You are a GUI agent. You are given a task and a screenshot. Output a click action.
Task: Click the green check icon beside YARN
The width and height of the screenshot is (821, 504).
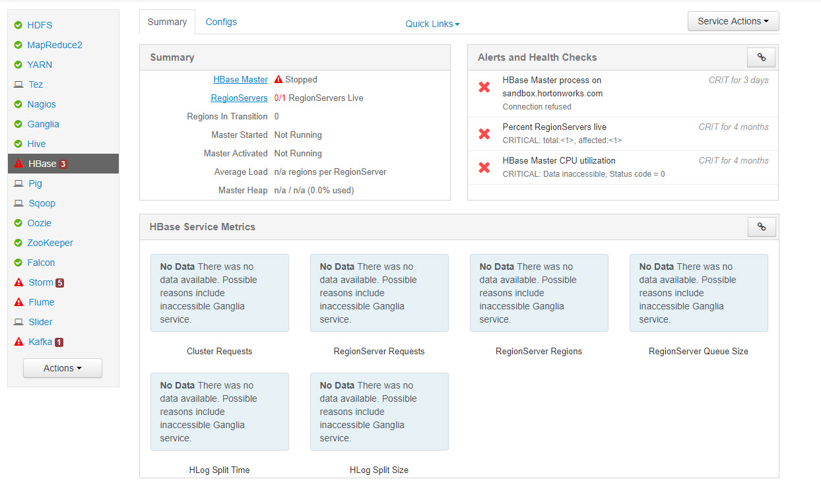click(18, 65)
